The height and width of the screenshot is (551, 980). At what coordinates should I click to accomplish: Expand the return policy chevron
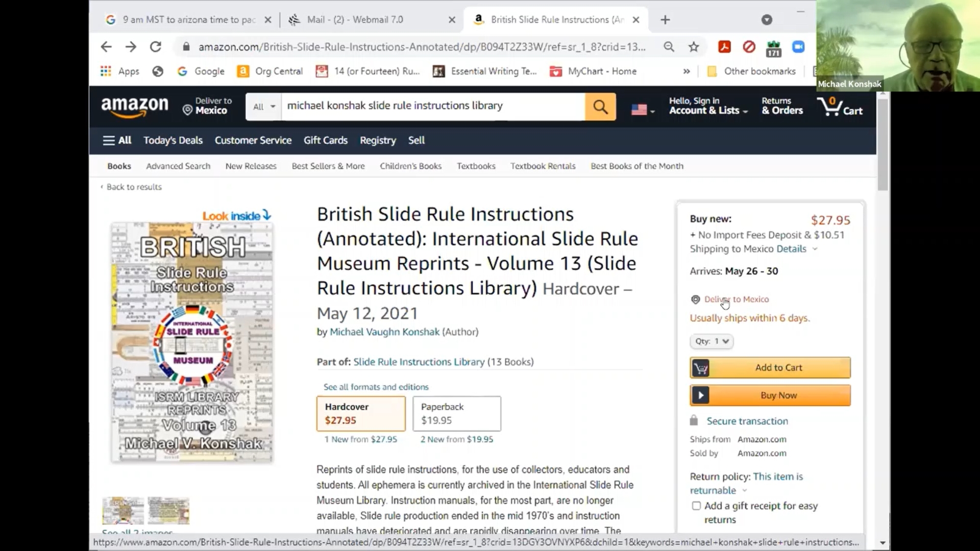tap(745, 490)
